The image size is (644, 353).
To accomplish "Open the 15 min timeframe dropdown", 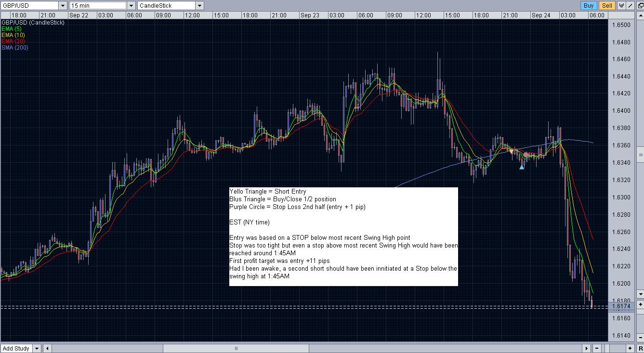I will point(131,6).
